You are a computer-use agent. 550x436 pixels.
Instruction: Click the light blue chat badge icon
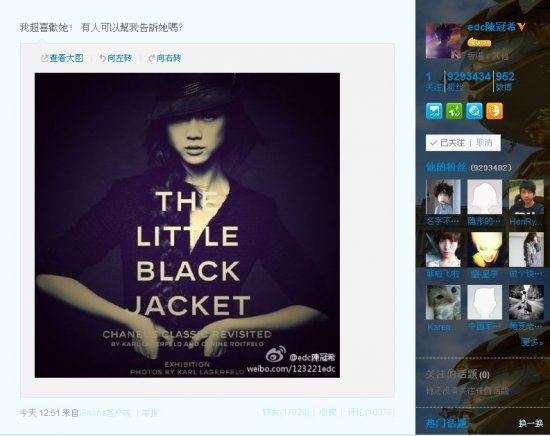474,112
